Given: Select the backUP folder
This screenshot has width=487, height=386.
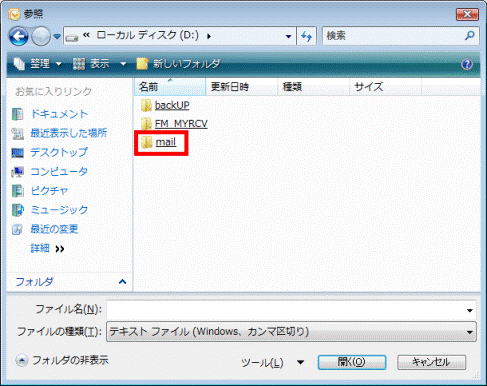Looking at the screenshot, I should tap(172, 105).
